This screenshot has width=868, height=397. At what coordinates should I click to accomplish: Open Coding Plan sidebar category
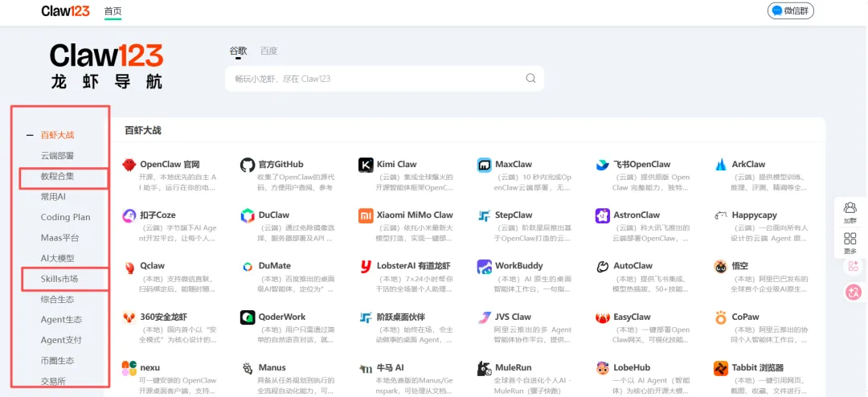(65, 217)
